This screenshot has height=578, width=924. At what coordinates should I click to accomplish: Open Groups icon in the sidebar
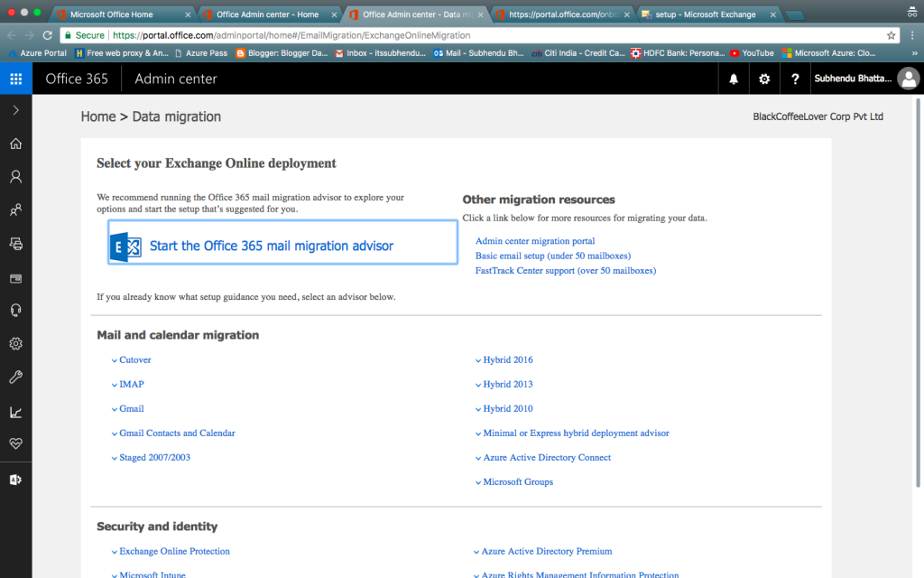(16, 210)
